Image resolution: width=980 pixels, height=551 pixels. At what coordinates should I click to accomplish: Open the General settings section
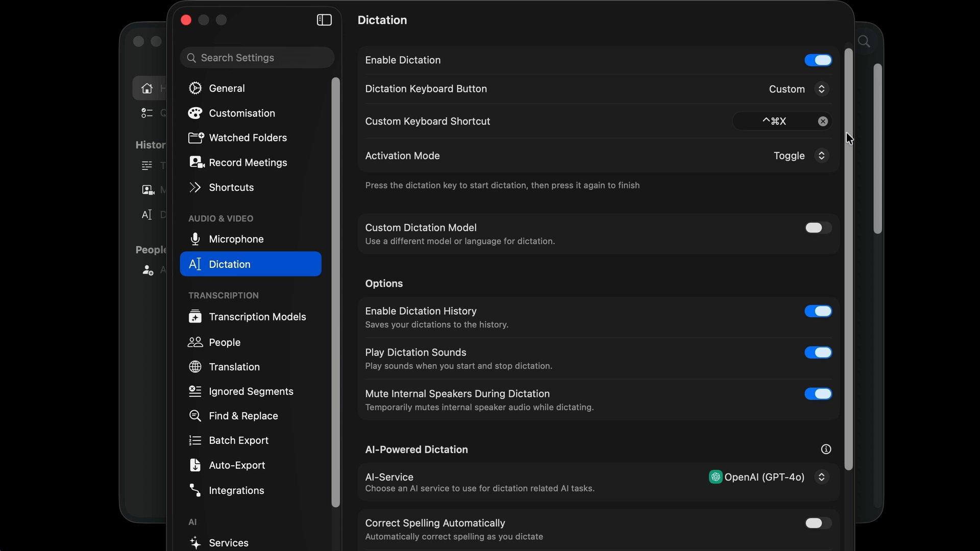coord(226,88)
